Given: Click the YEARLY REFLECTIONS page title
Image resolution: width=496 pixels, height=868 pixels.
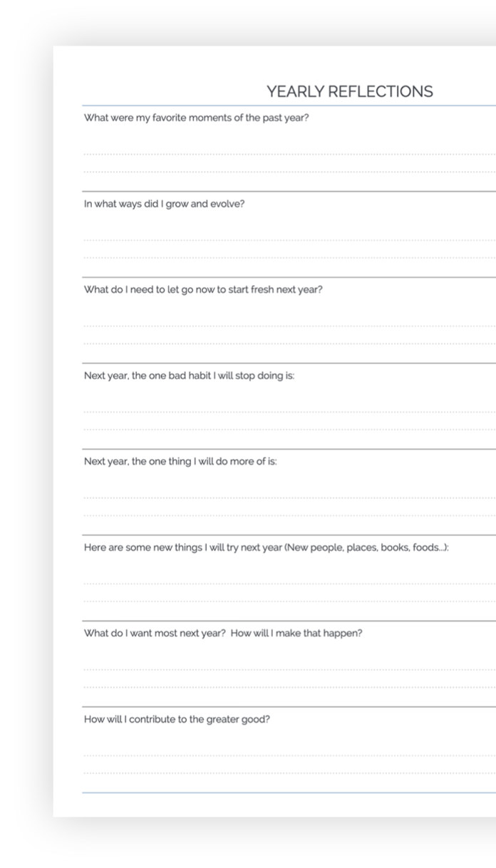Looking at the screenshot, I should click(350, 91).
